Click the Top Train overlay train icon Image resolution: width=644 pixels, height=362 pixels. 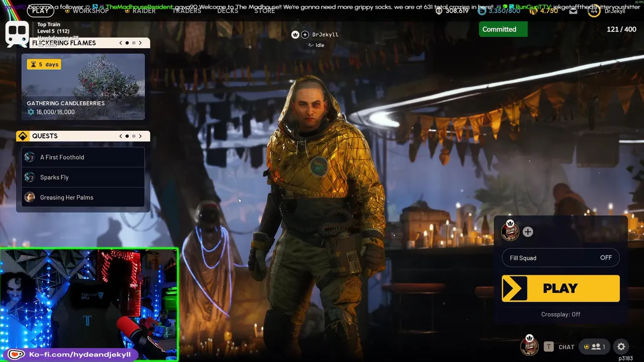tap(17, 34)
